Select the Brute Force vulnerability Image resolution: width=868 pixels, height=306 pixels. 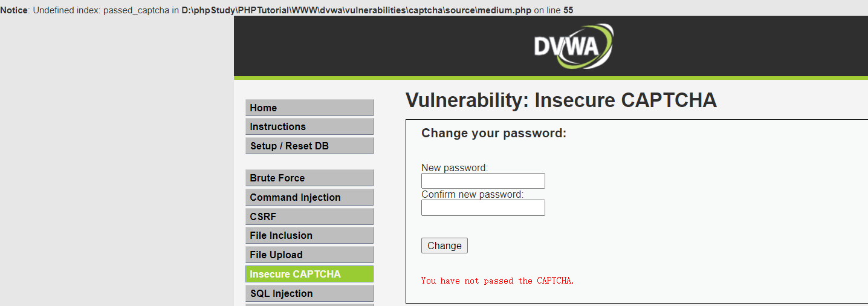tap(309, 178)
